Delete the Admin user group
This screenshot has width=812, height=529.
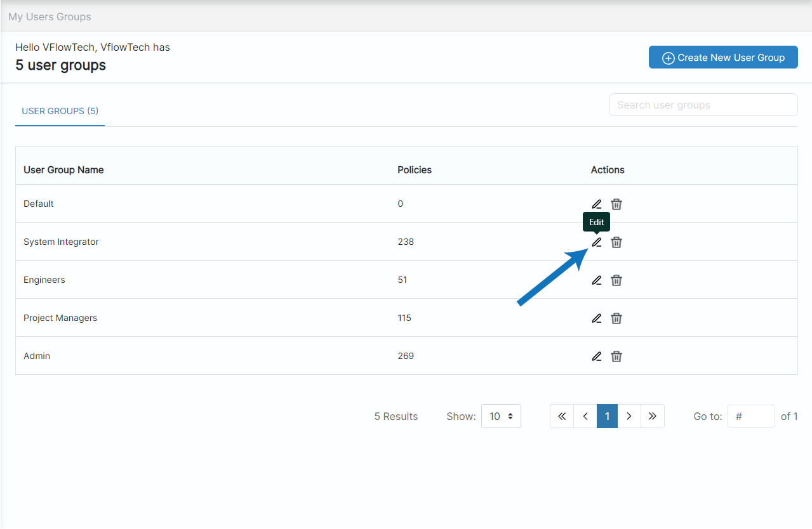616,356
